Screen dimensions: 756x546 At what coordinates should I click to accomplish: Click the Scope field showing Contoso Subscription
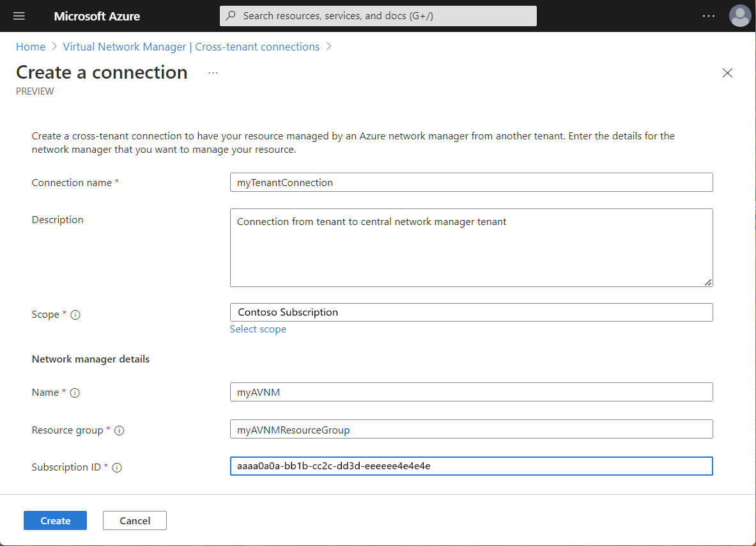point(471,313)
